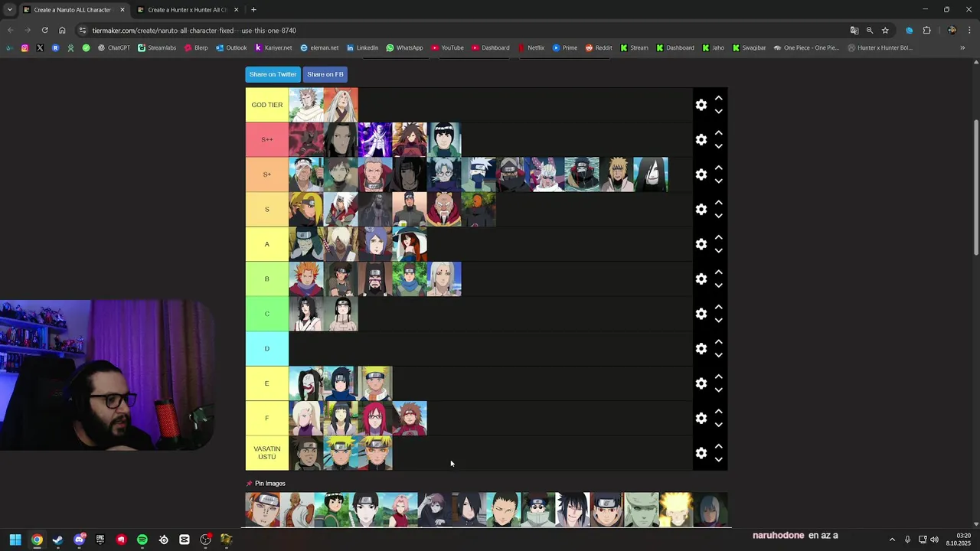The image size is (980, 551).
Task: Open system volume control in tray
Action: [x=934, y=540]
